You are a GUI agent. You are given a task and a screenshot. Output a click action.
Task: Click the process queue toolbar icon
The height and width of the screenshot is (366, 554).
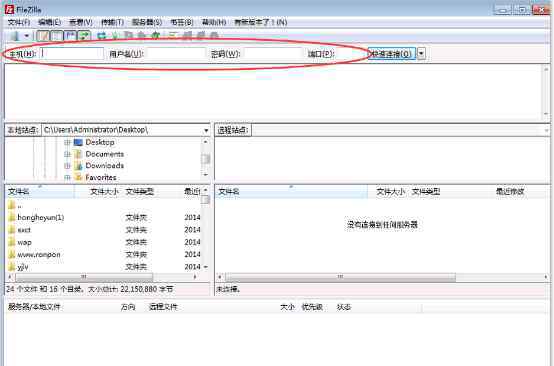pyautogui.click(x=115, y=36)
